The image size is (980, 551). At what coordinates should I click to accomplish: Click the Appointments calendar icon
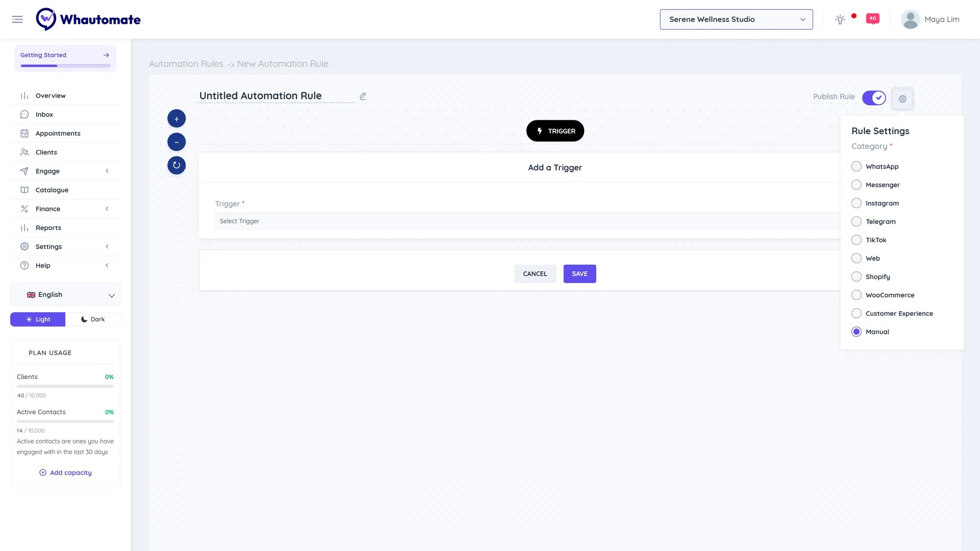point(24,134)
